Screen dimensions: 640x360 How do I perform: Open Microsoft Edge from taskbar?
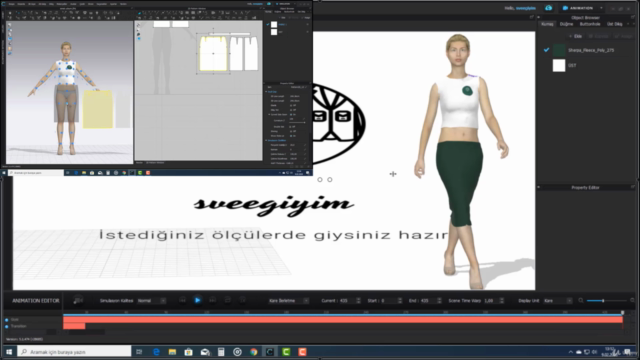click(156, 352)
